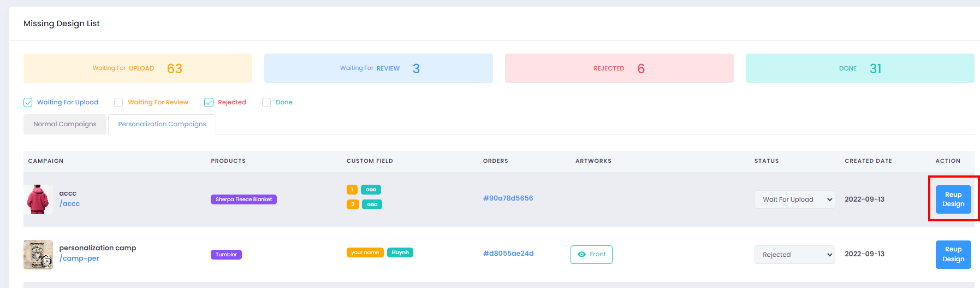The height and width of the screenshot is (288, 980).
Task: Click Reup Design for personalization camp
Action: click(x=953, y=254)
